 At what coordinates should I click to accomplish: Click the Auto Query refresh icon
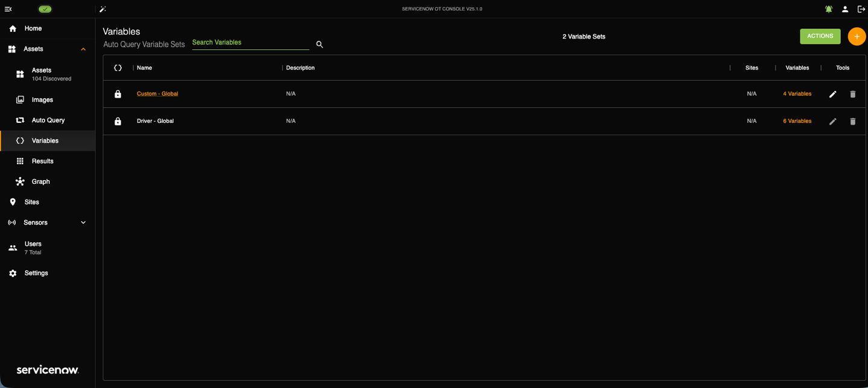[20, 120]
